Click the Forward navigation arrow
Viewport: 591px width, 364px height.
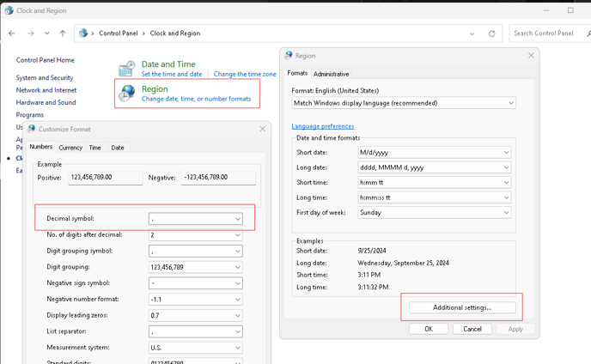tap(31, 33)
